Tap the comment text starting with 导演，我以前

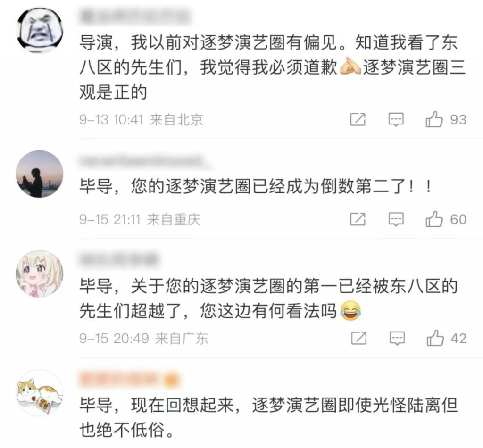pos(272,67)
